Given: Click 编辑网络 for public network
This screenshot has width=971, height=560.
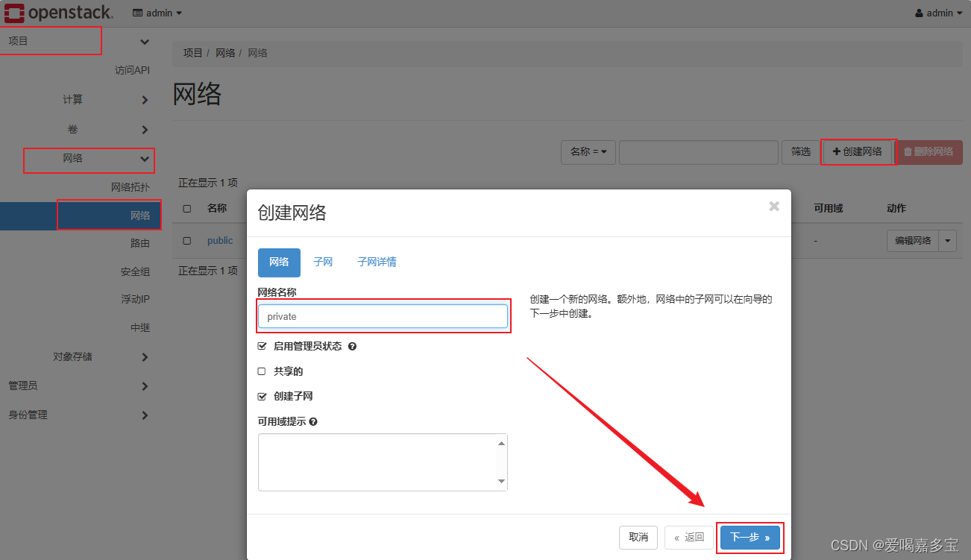Looking at the screenshot, I should coord(913,241).
